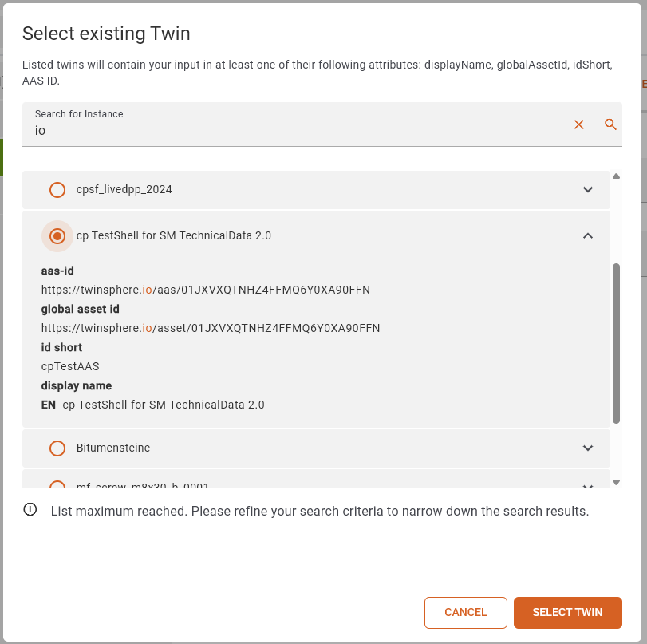Select the Bitumensteine radio button
Viewport: 647px width, 644px height.
(57, 448)
